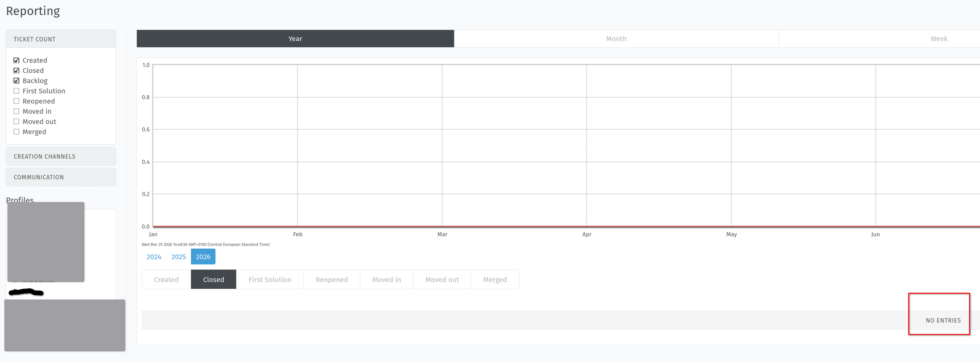Enable the First Solution checkbox
Screen dimensions: 980x362
pyautogui.click(x=16, y=91)
